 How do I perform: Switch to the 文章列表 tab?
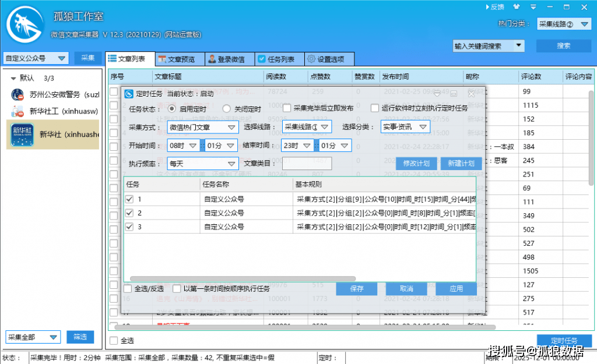pyautogui.click(x=130, y=59)
